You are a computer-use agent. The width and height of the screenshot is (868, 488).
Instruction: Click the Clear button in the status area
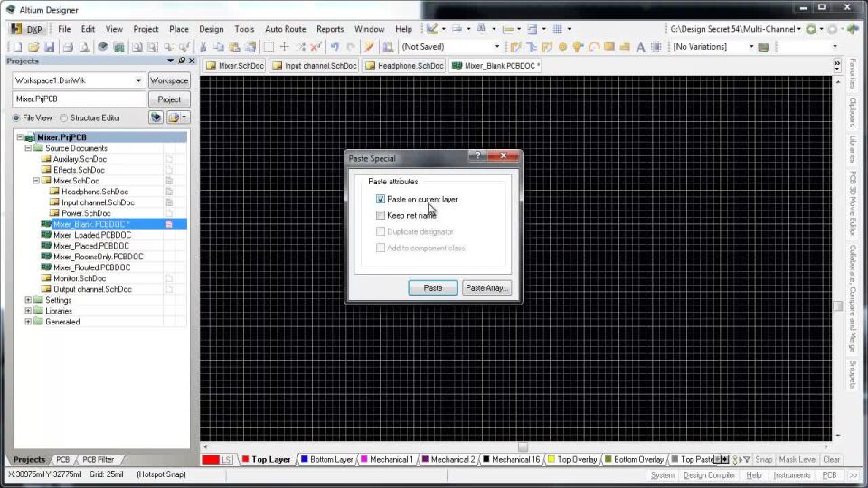click(x=832, y=459)
